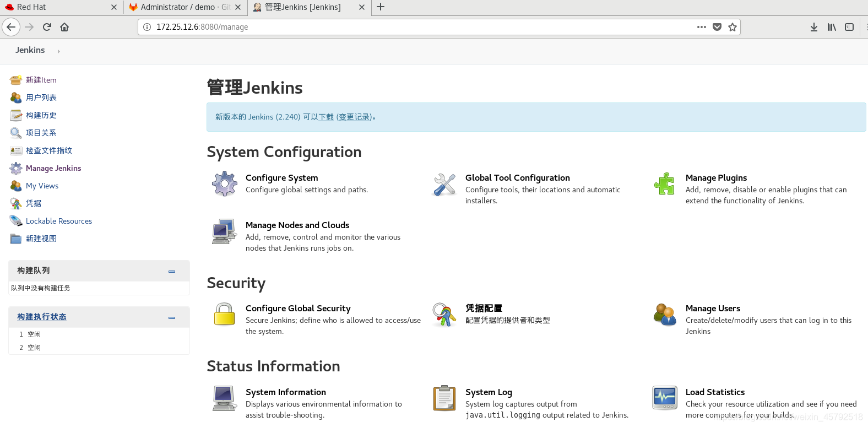Click the 新建Item icon in sidebar

(16, 80)
